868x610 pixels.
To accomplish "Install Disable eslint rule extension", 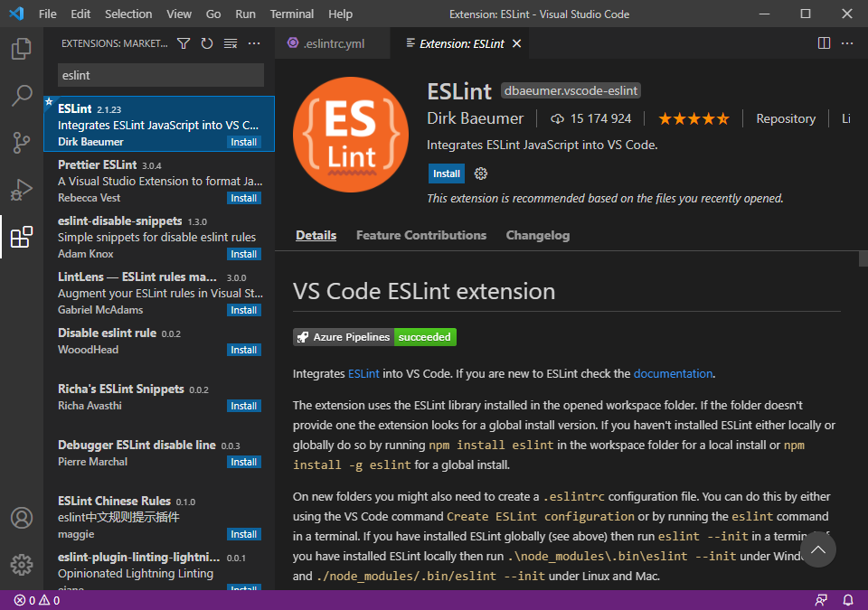I will coord(243,350).
